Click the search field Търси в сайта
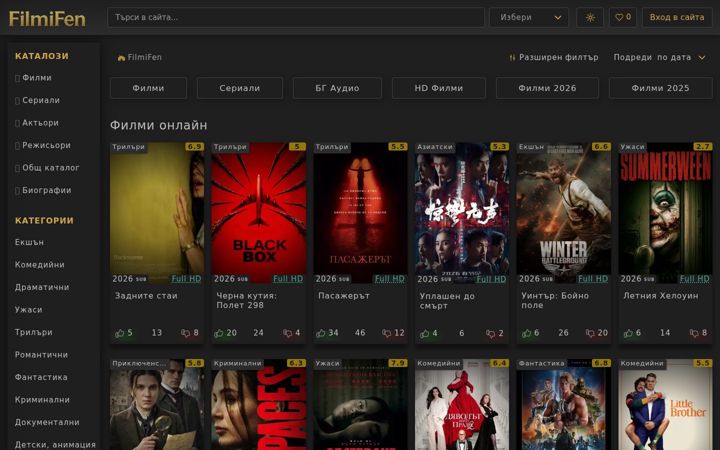This screenshot has width=720, height=450. (296, 17)
